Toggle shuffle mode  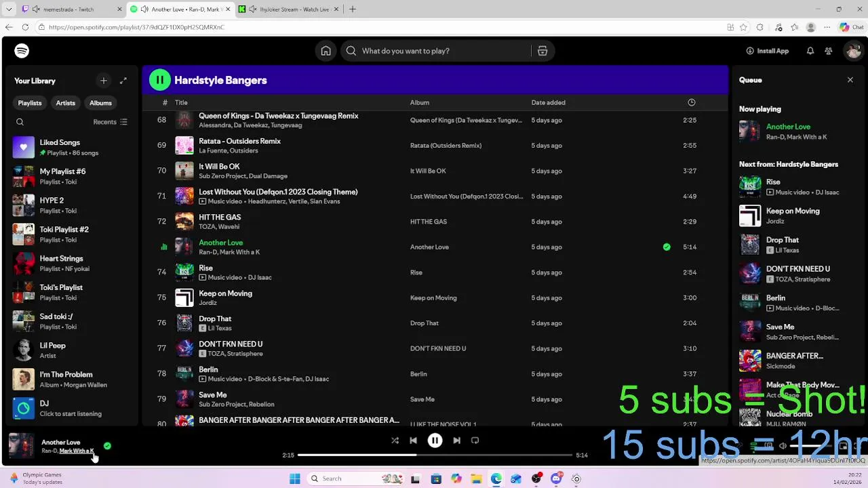[395, 441]
